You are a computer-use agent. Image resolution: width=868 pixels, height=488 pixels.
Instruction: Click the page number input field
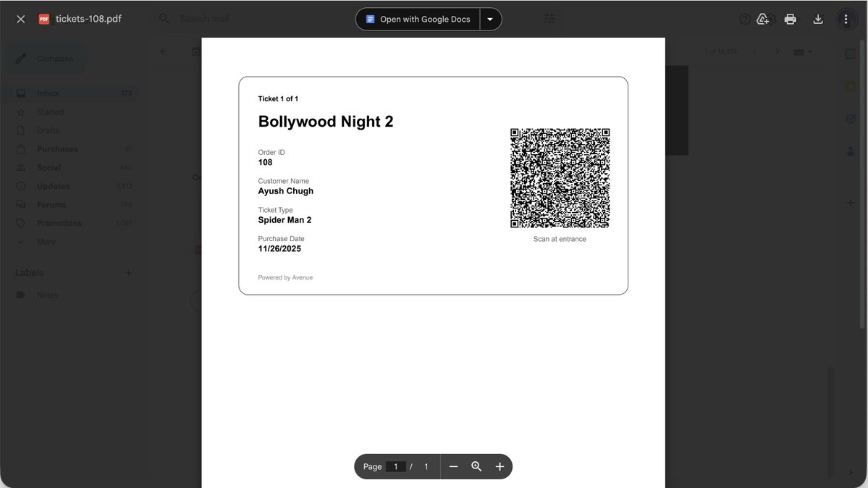396,466
